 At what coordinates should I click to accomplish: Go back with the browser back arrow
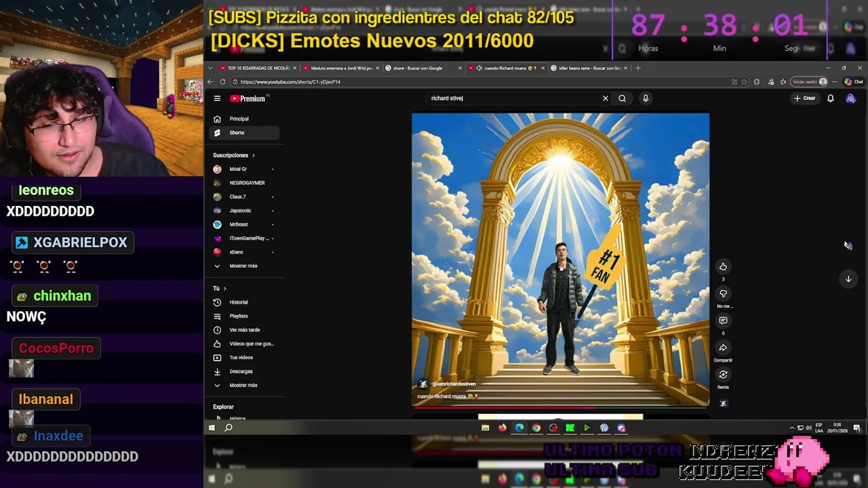211,81
